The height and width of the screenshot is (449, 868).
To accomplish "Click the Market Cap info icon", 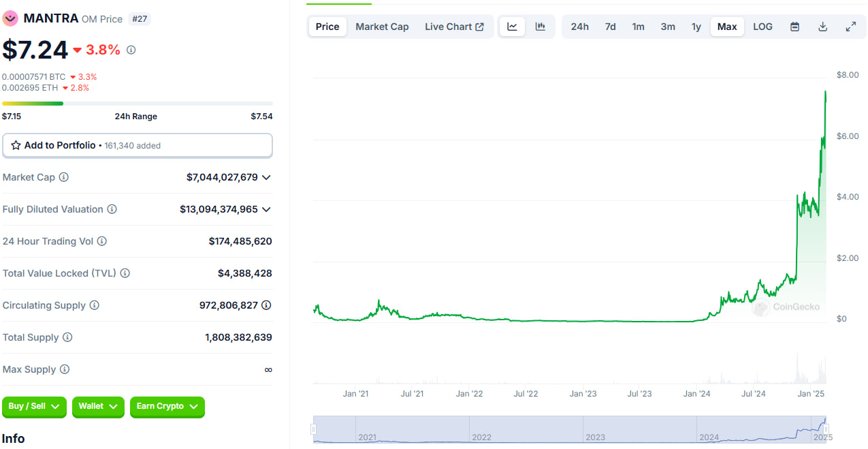I will (x=63, y=177).
